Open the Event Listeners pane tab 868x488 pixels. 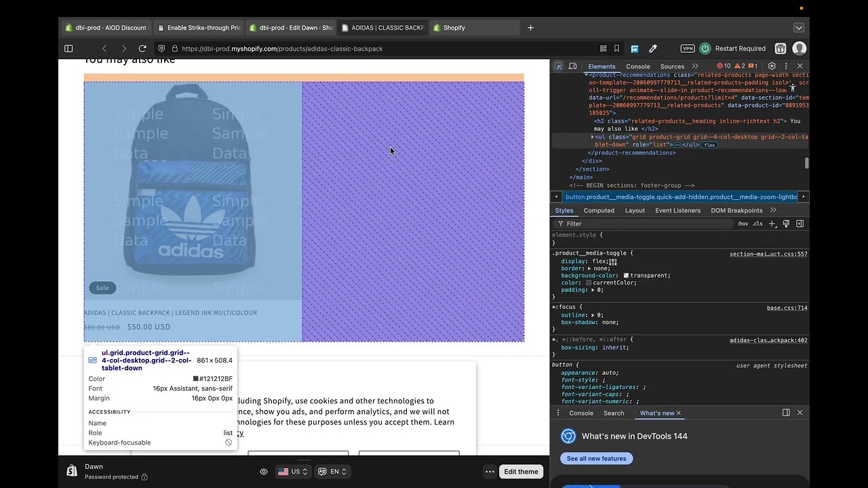(678, 211)
